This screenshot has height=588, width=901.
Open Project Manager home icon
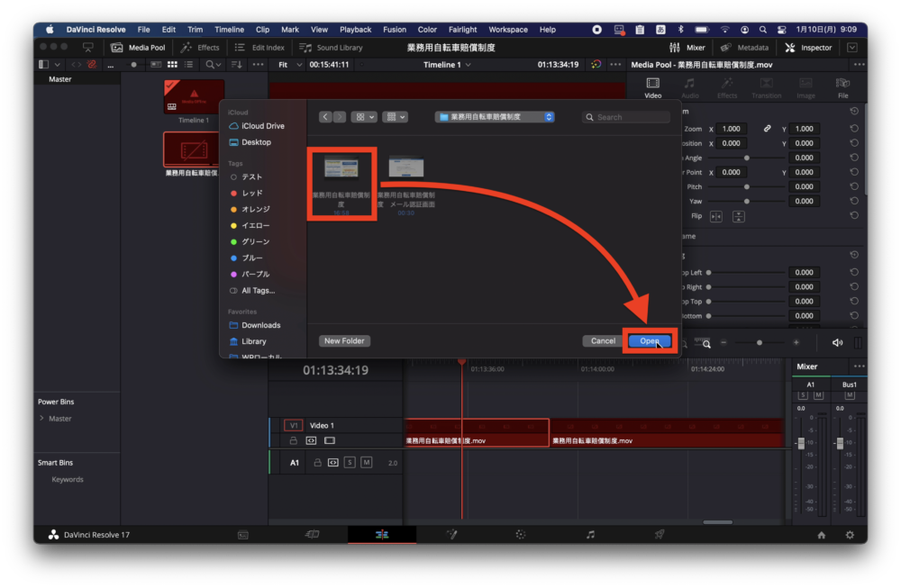(x=822, y=535)
